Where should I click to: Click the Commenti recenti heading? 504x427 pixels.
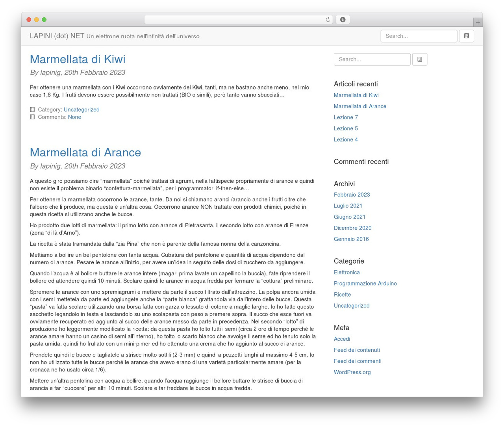[361, 162]
